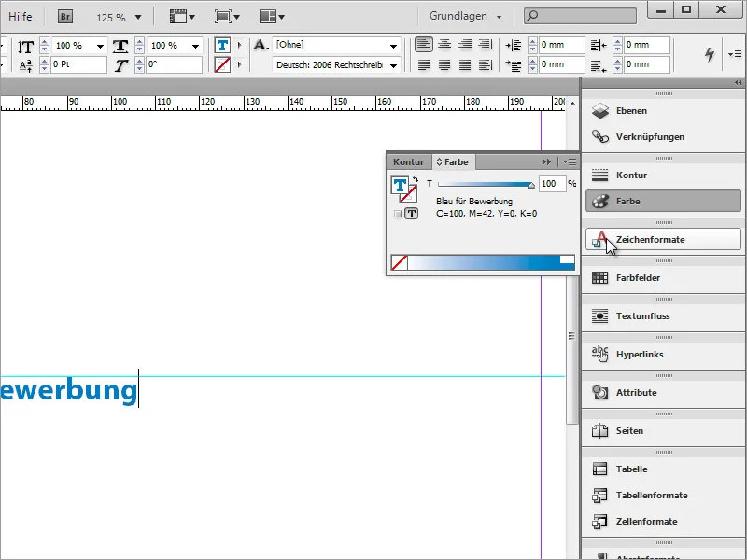Image resolution: width=747 pixels, height=560 pixels.
Task: Expand the stroke color options arrow
Action: click(240, 64)
